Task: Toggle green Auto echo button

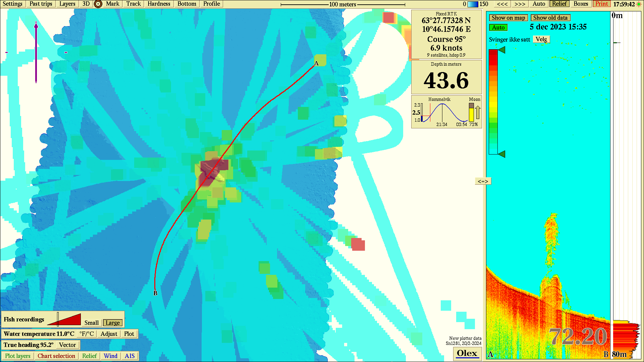Action: point(498,27)
